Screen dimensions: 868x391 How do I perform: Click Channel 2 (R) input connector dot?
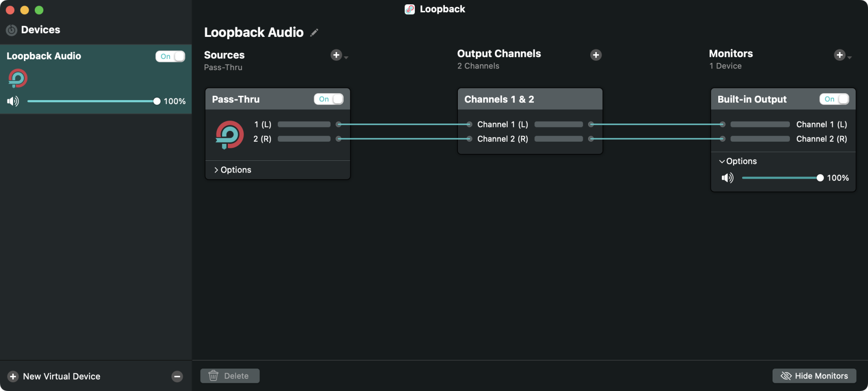click(469, 139)
